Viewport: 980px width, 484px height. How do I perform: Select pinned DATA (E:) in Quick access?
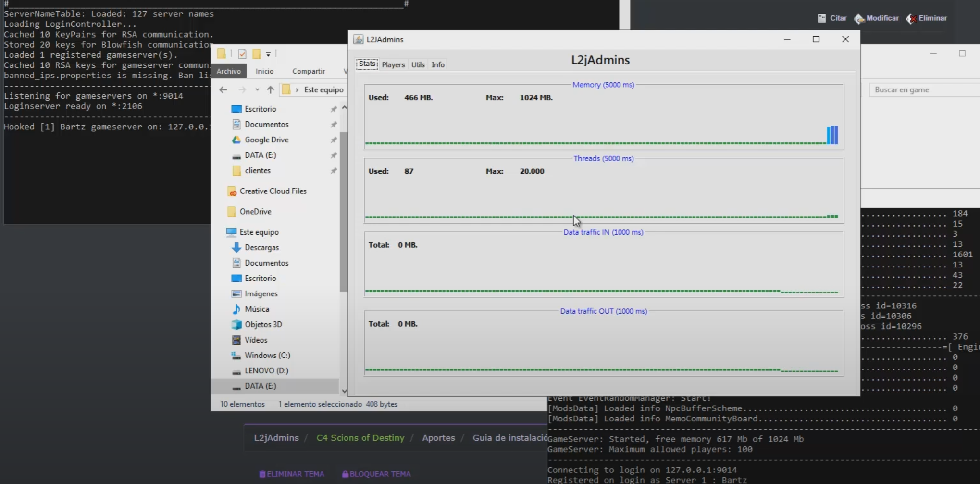(261, 155)
